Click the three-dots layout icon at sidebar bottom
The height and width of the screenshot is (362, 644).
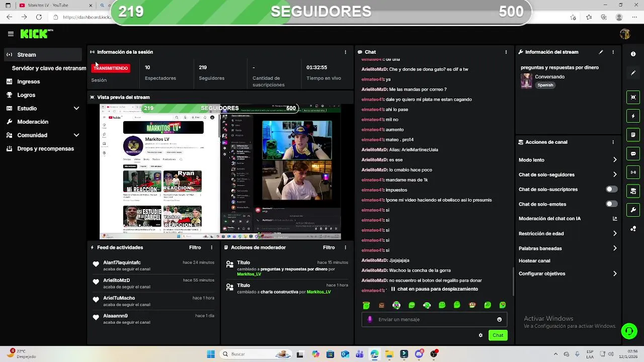tap(633, 229)
